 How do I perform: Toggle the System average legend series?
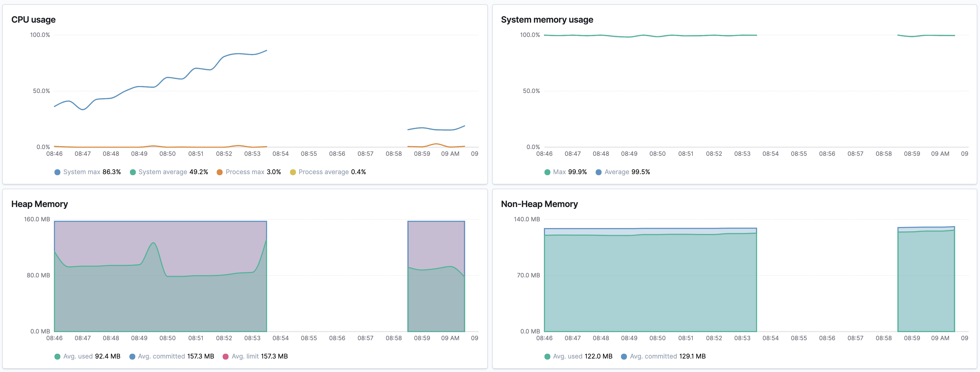click(x=169, y=172)
